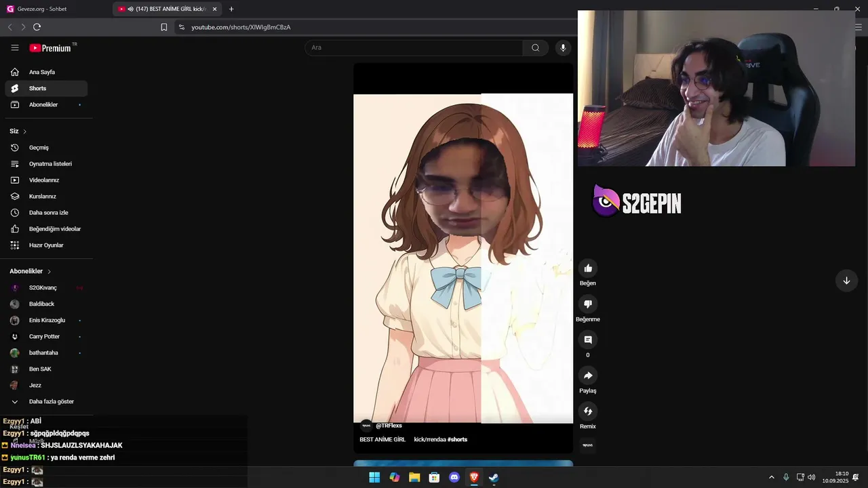The height and width of the screenshot is (488, 868).
Task: Open site settings icon in address bar
Action: [181, 27]
